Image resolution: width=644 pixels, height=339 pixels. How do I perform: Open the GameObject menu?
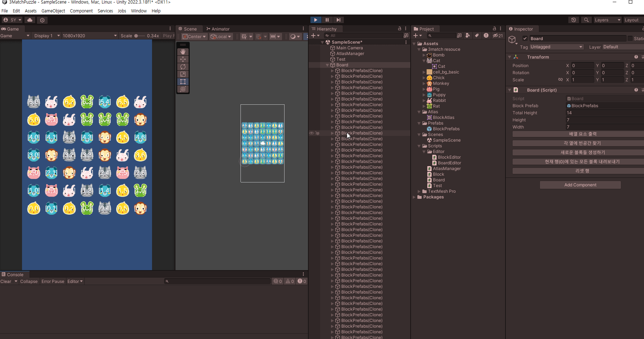click(x=53, y=11)
